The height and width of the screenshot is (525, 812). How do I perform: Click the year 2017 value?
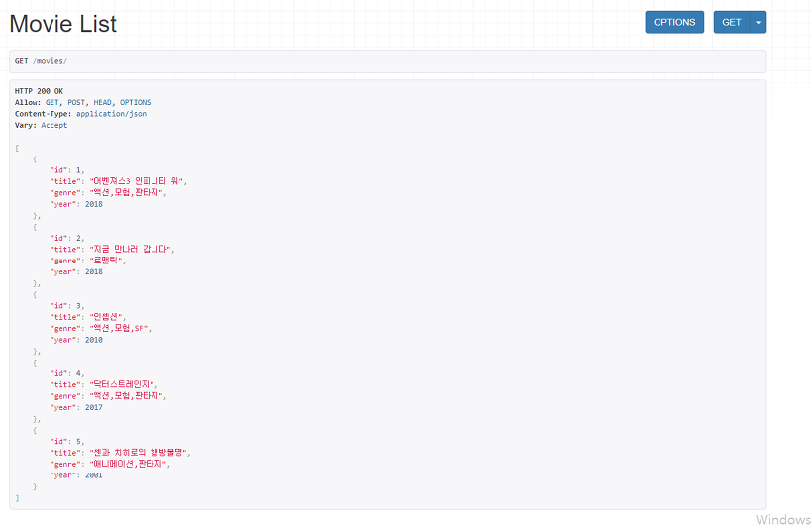click(94, 408)
